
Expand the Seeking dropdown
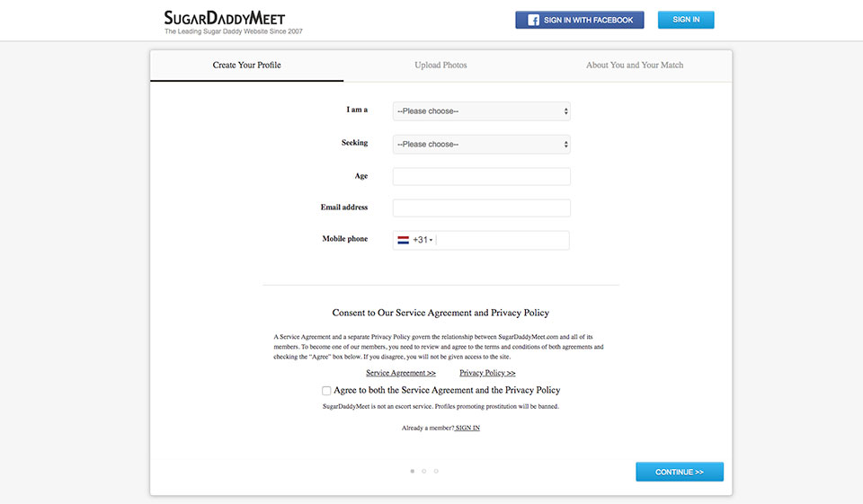coord(481,144)
